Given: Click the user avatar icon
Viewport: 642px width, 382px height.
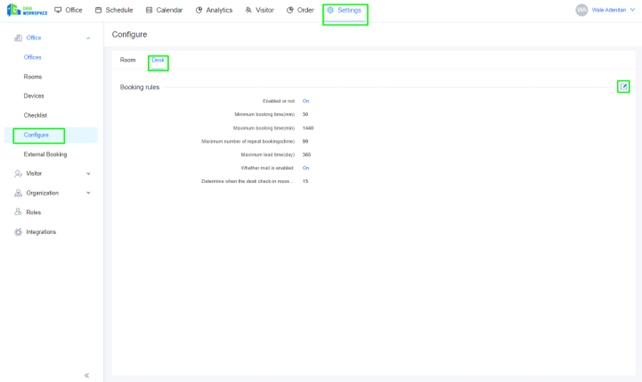Looking at the screenshot, I should [x=581, y=10].
